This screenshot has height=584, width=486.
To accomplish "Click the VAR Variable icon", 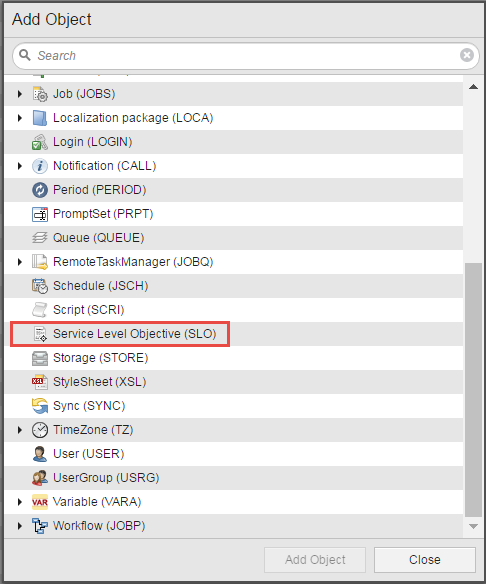I will (40, 502).
